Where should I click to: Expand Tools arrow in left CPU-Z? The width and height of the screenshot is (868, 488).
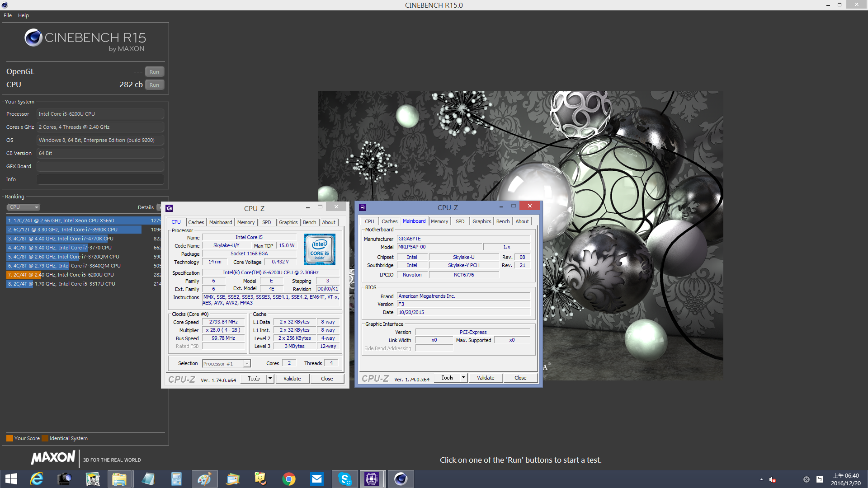point(270,379)
